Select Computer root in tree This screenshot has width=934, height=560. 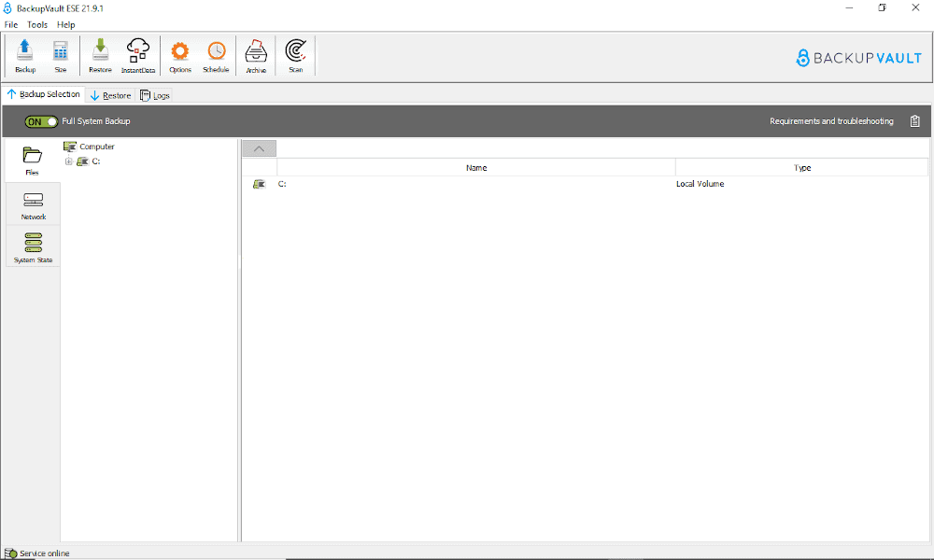pos(96,147)
